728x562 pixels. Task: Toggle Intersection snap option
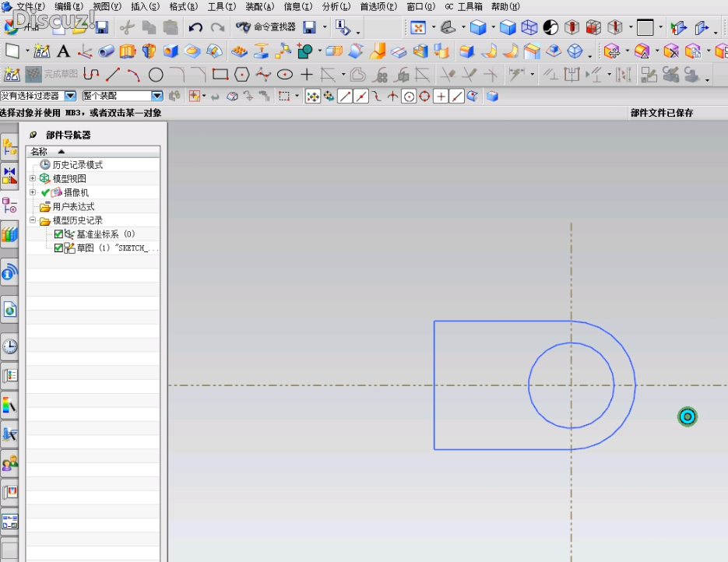392,97
